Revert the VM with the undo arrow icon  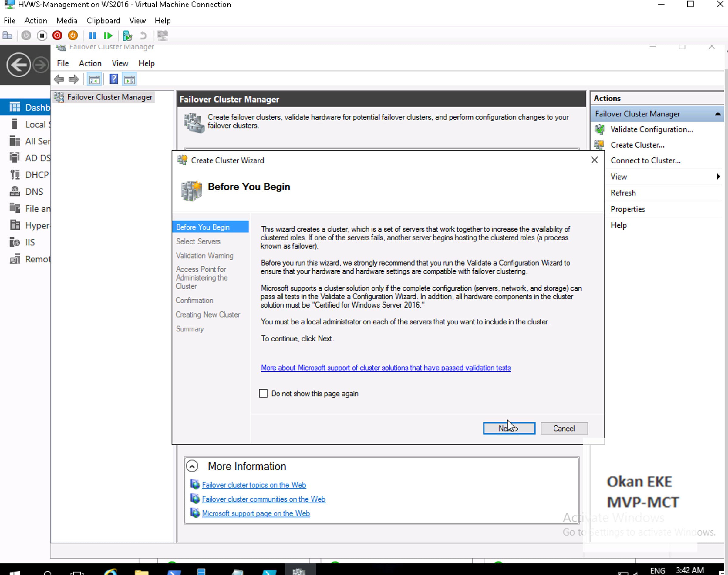(143, 35)
